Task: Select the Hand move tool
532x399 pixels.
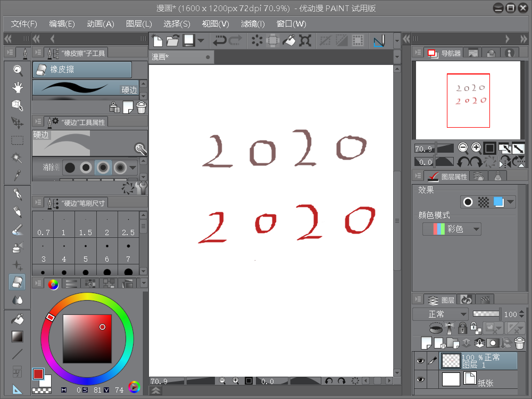Action: [x=18, y=88]
